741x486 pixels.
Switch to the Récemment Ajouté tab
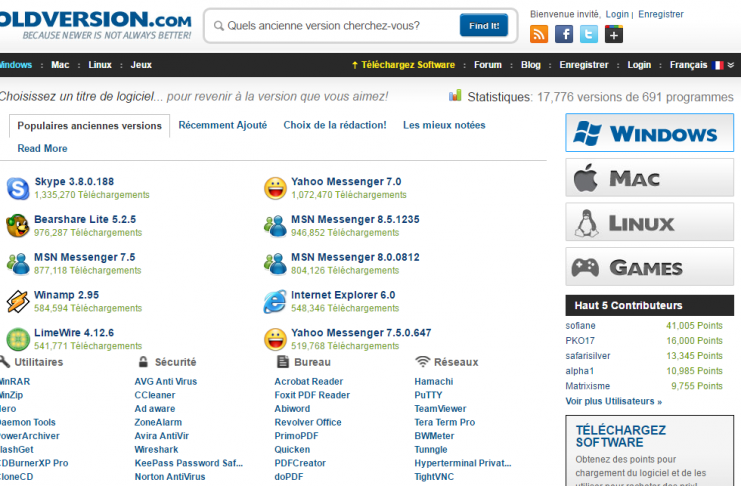click(223, 125)
